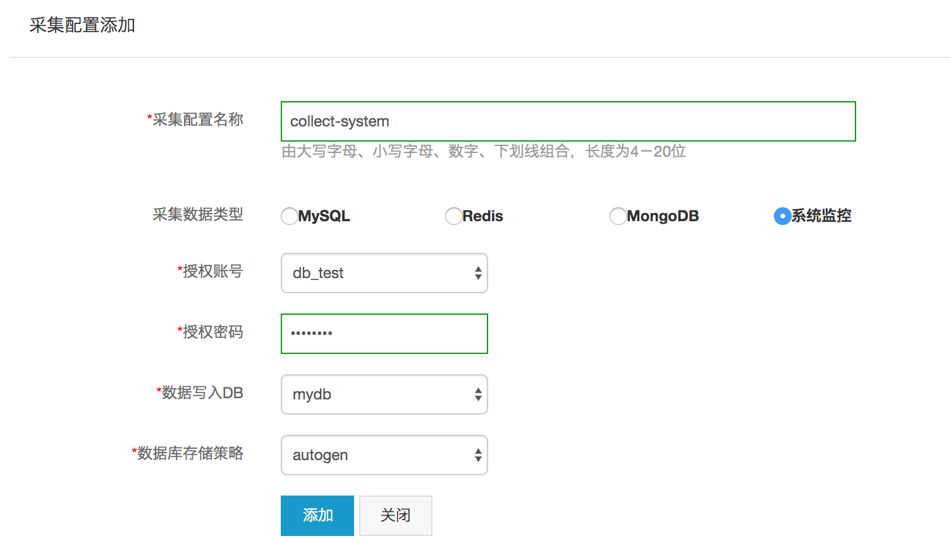The image size is (951, 560).
Task: Click the name format hint text below collect-system
Action: (484, 151)
